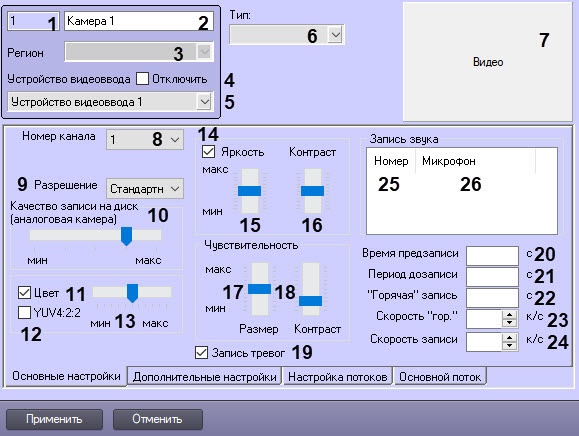579x436 pixels.
Task: Decrease Скорость записи with the down arrow
Action: point(510,346)
